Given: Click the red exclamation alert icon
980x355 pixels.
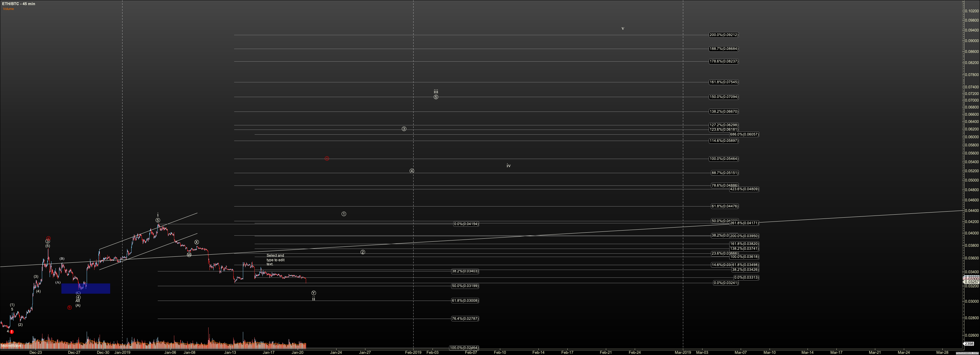Looking at the screenshot, I should 12,332.
